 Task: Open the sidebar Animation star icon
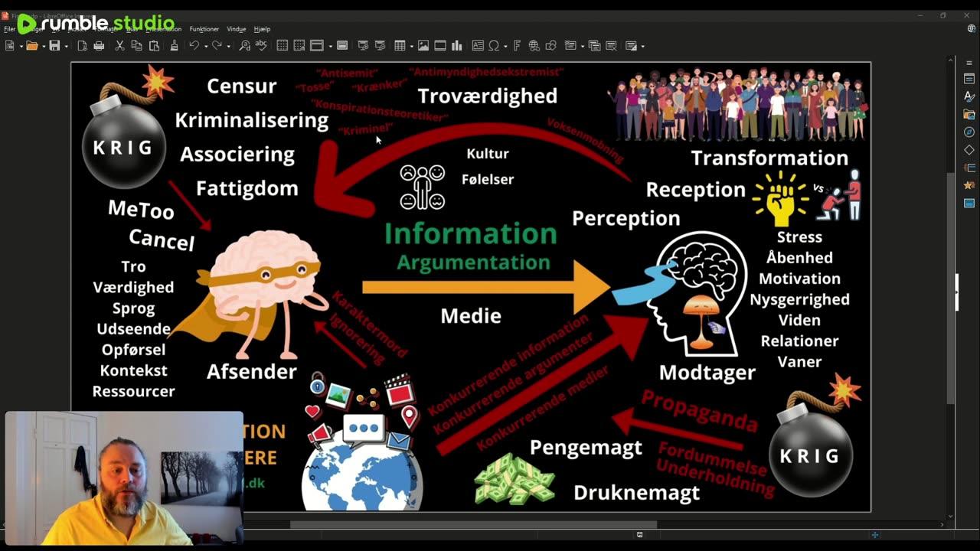pos(969,185)
